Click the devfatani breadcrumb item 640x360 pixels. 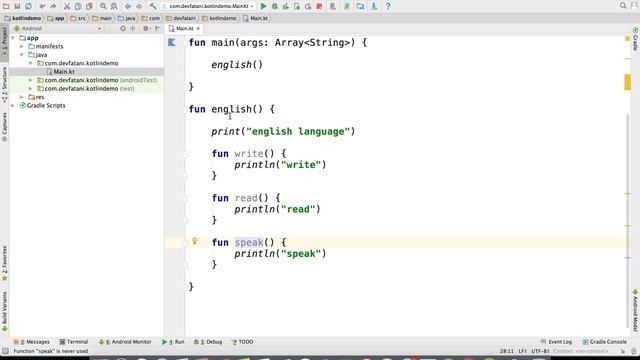tap(181, 18)
